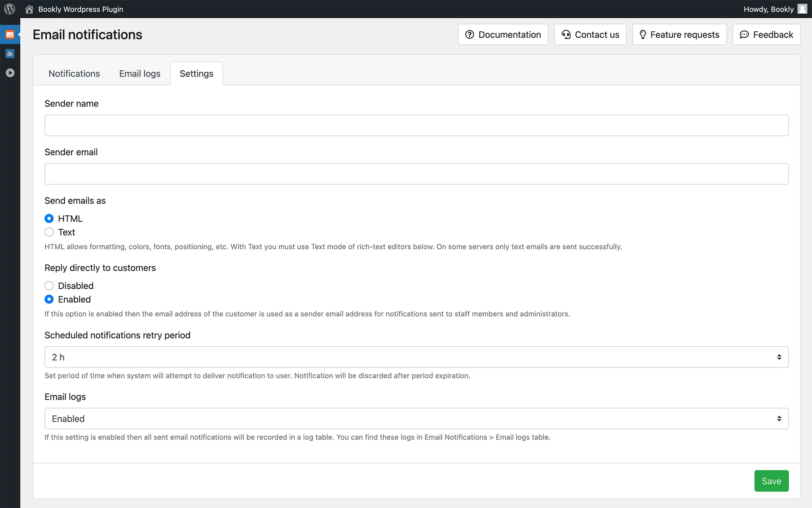
Task: Click the Email logs field label
Action: click(65, 397)
